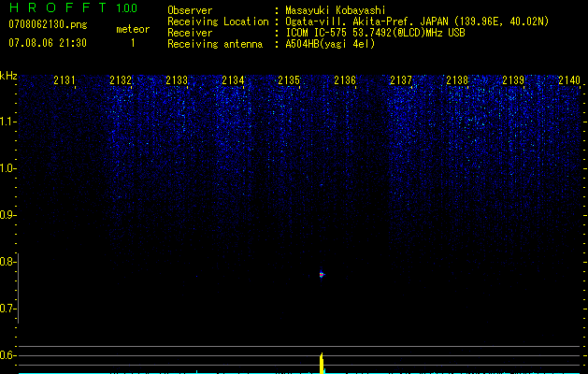Image resolution: width=588 pixels, height=374 pixels.
Task: Click the meteor echo spot in spectrogram
Action: click(322, 275)
